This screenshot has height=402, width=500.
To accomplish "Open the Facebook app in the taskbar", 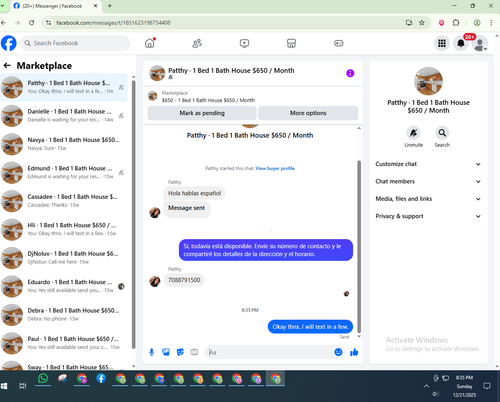I will click(101, 379).
